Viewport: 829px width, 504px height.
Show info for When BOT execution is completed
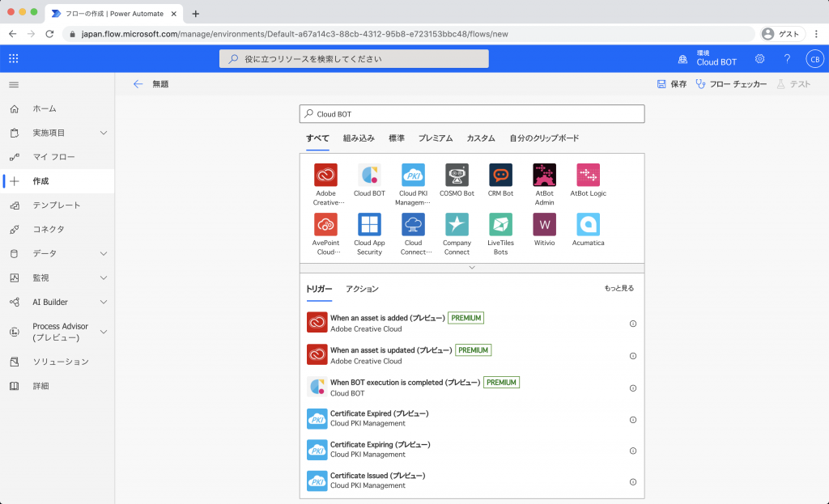633,388
